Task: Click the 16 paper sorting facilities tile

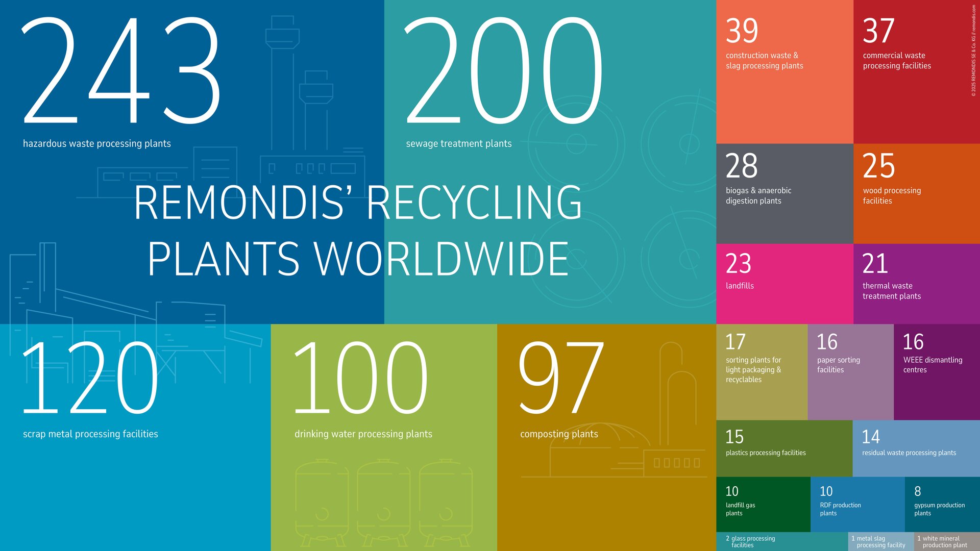Action: [x=850, y=371]
